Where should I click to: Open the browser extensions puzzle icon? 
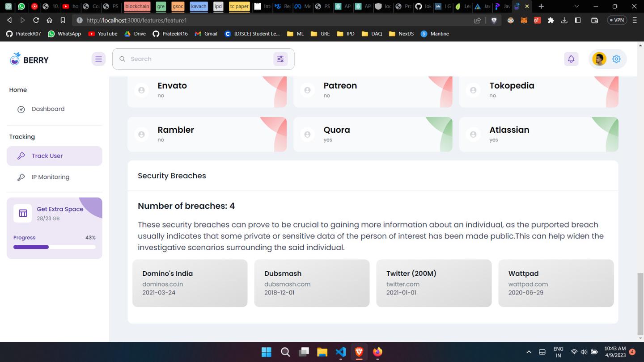pyautogui.click(x=551, y=20)
